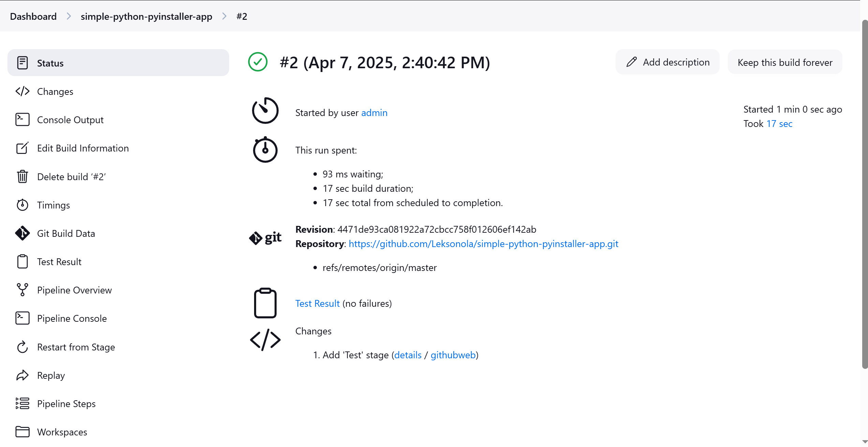Click the Changes code-brackets icon in sidebar
Viewport: 868px width, 447px height.
tap(23, 91)
